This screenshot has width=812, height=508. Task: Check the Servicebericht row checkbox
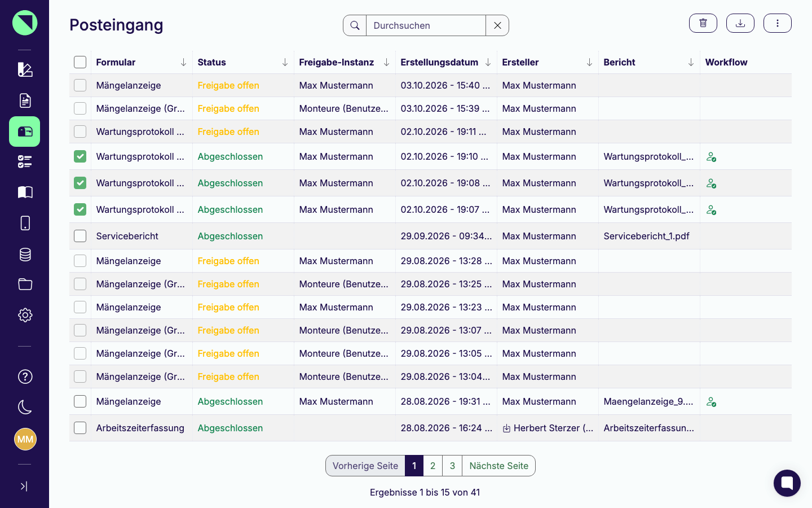point(80,236)
